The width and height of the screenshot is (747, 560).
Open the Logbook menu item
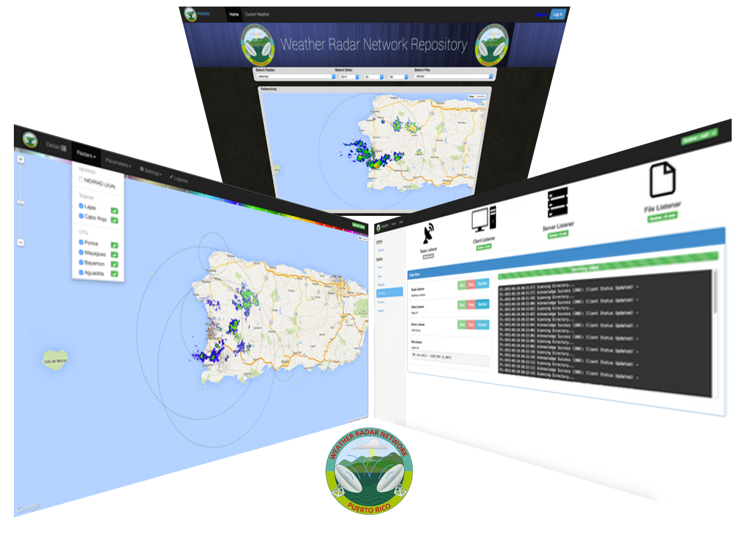pyautogui.click(x=179, y=179)
